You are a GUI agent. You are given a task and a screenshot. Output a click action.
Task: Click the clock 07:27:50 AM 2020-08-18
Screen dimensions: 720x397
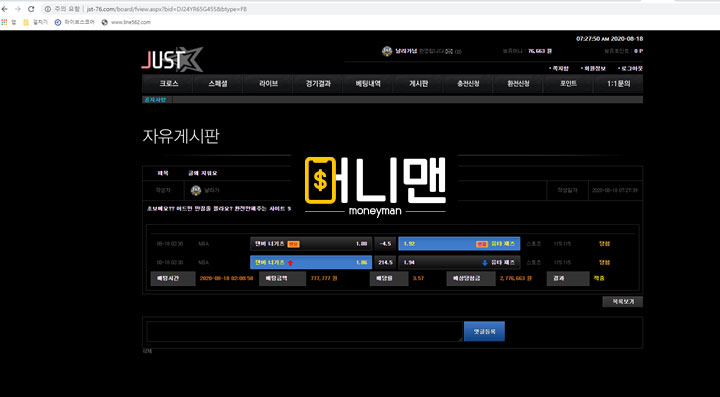pos(609,39)
